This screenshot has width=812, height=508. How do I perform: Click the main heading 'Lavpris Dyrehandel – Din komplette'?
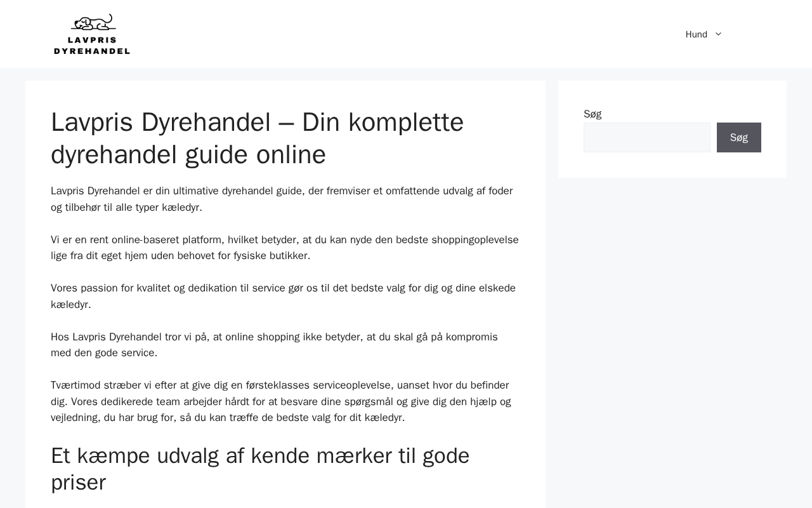[257, 123]
